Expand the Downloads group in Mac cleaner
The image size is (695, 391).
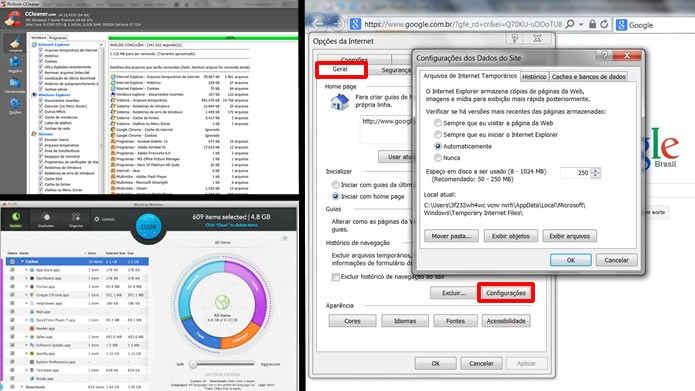click(22, 387)
